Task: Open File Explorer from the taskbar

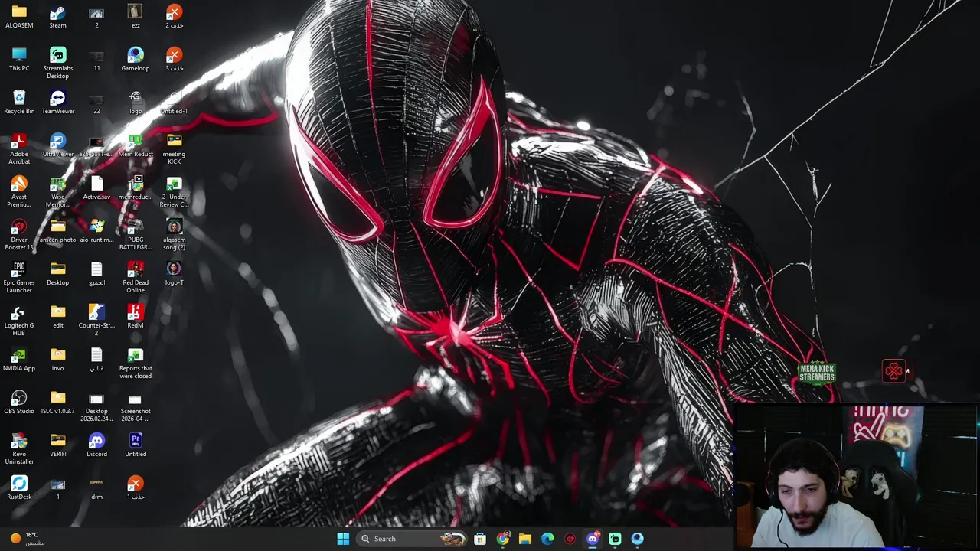Action: click(525, 539)
